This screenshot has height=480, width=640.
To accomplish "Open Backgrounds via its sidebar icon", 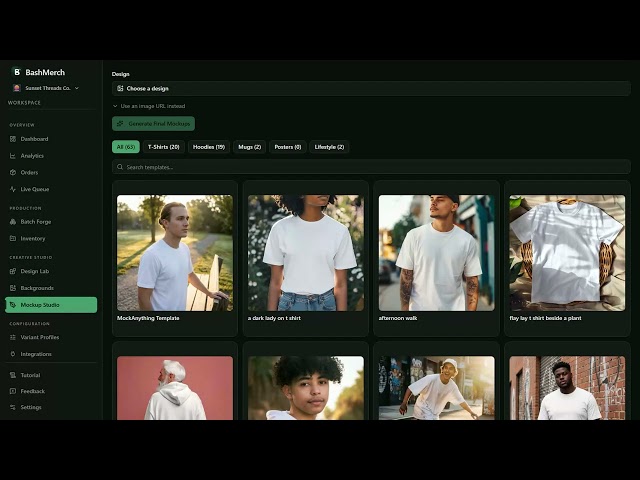I will coord(13,288).
